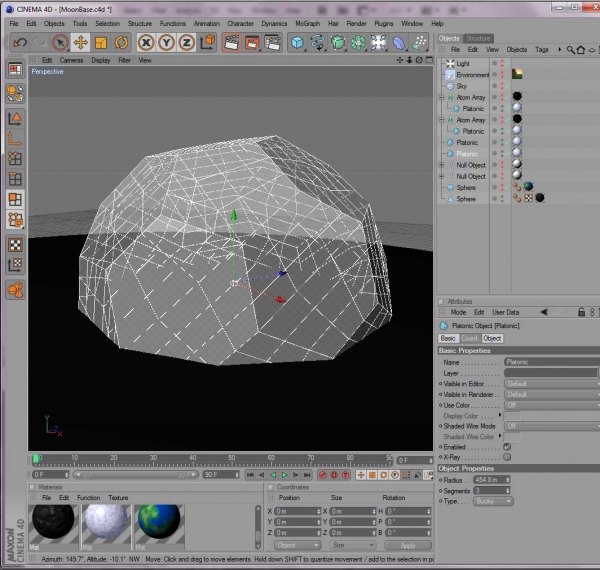Switch to Structure tab
The image size is (600, 570).
[478, 38]
